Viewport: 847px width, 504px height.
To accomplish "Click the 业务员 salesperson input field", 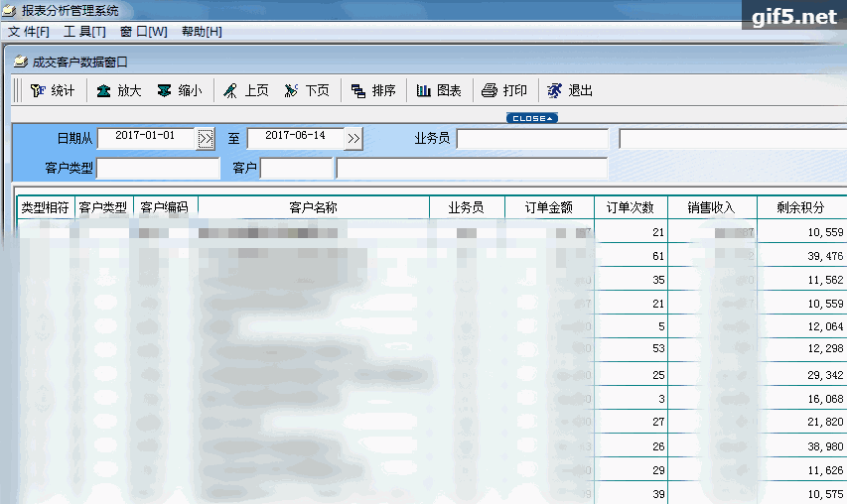I will pos(532,139).
